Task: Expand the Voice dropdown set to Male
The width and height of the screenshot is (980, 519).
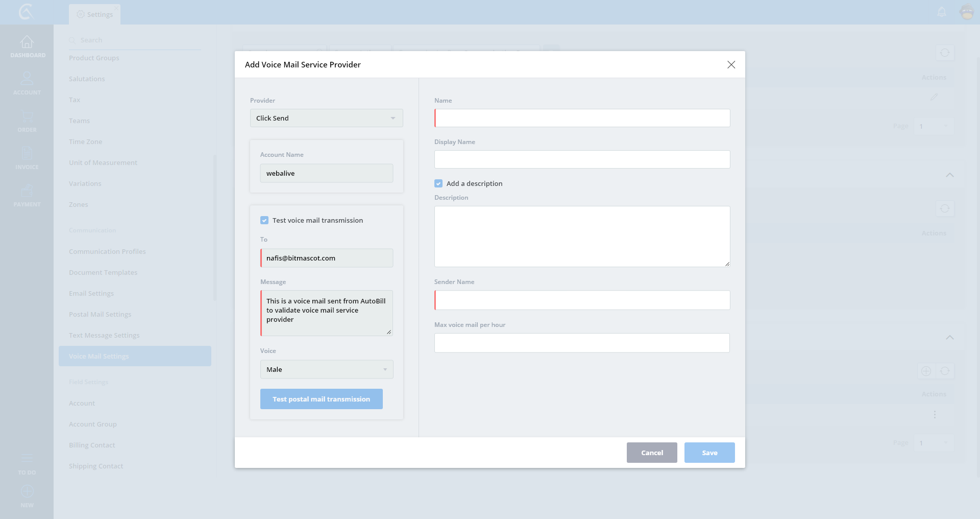Action: pyautogui.click(x=326, y=369)
